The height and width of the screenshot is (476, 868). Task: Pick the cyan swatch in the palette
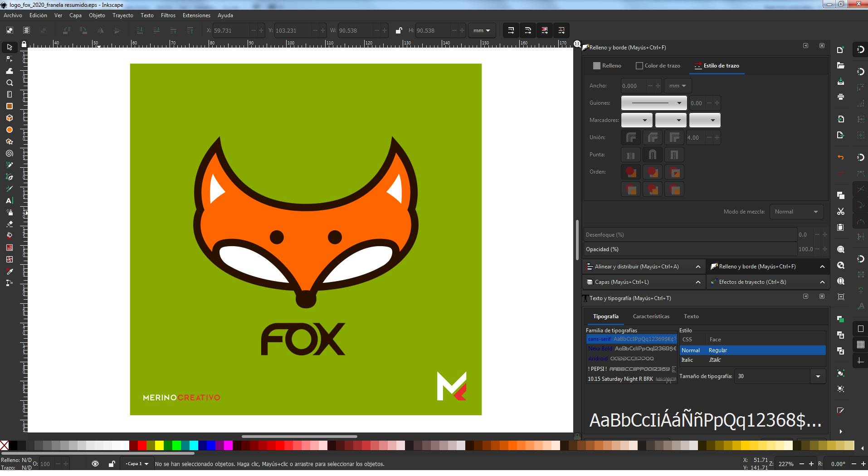[x=194, y=445]
